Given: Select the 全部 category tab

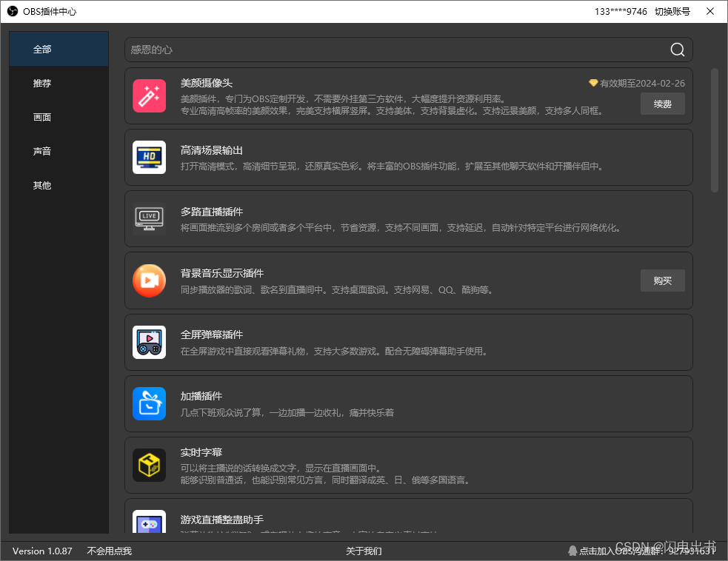Looking at the screenshot, I should tap(59, 49).
